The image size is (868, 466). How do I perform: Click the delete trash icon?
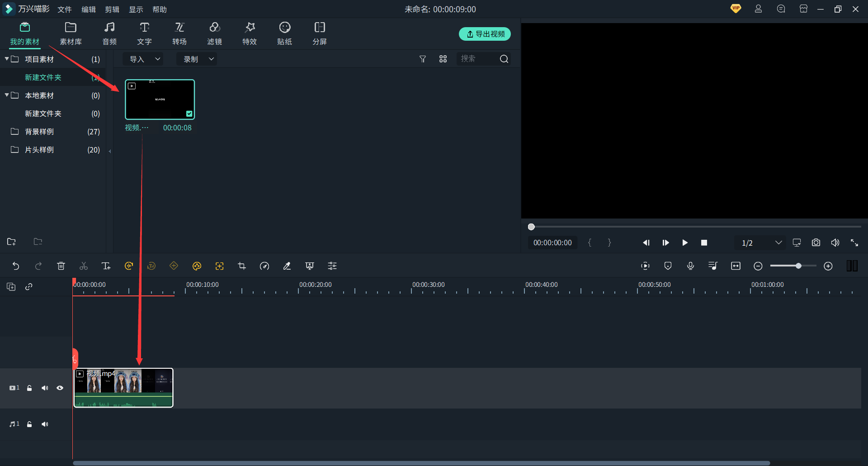pos(61,266)
